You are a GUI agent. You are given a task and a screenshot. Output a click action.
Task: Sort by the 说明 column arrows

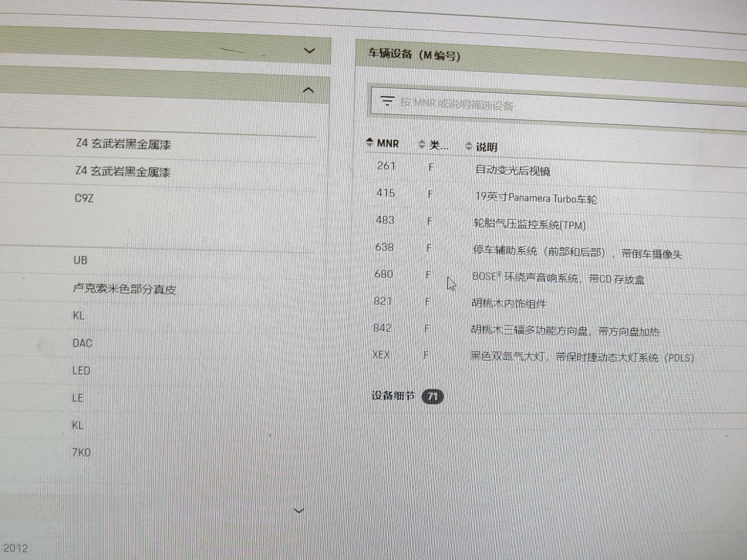pos(469,146)
